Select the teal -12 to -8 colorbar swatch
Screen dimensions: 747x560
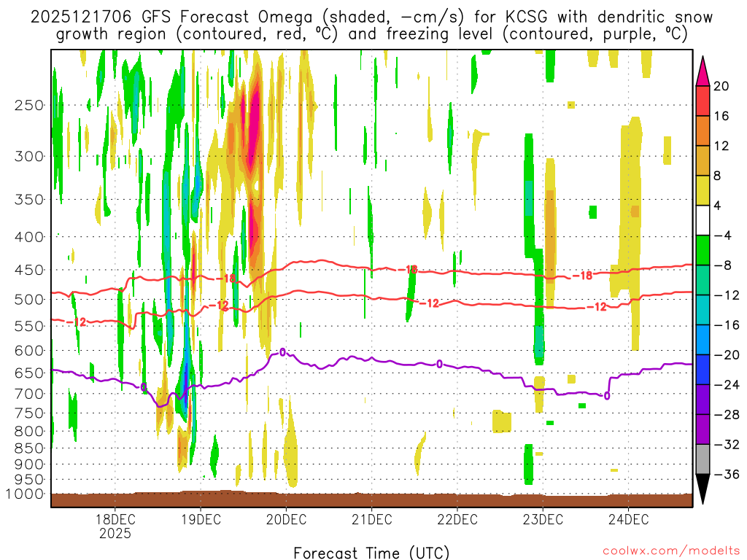(x=703, y=280)
